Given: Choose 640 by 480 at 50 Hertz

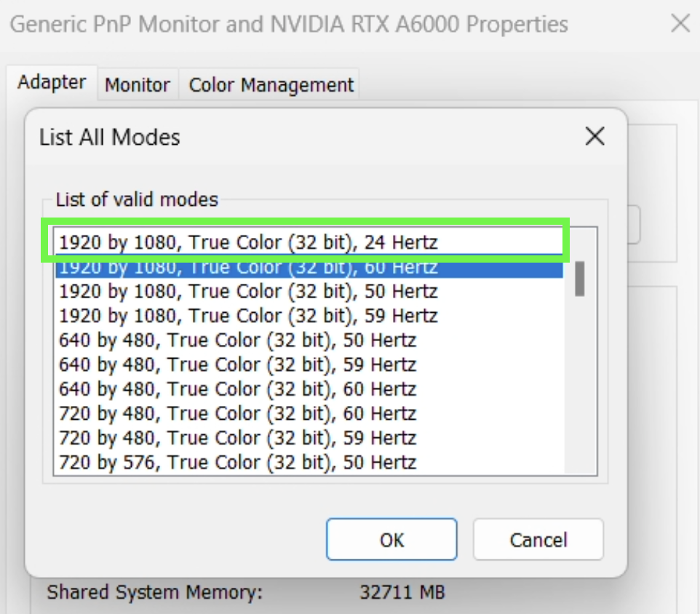Looking at the screenshot, I should tap(237, 340).
